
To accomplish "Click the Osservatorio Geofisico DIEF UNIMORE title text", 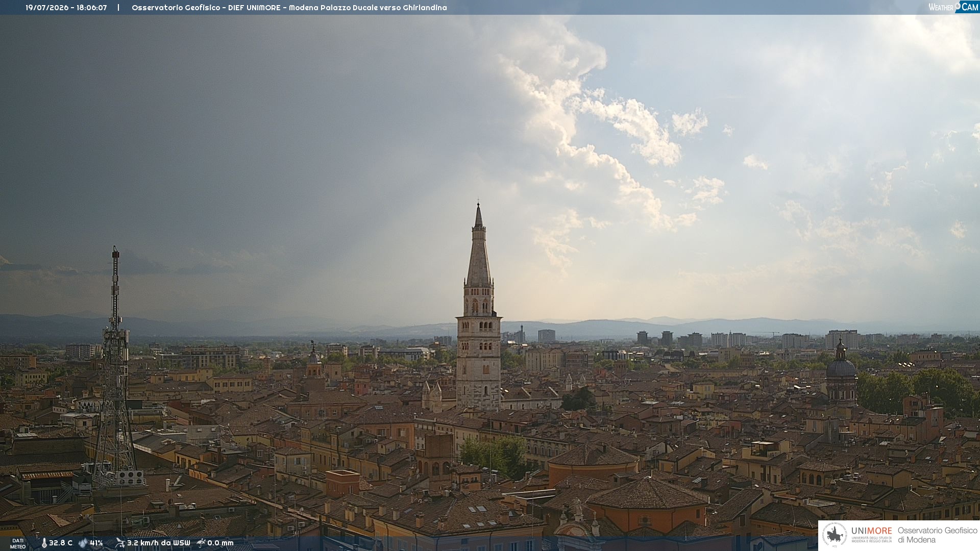I will click(289, 8).
